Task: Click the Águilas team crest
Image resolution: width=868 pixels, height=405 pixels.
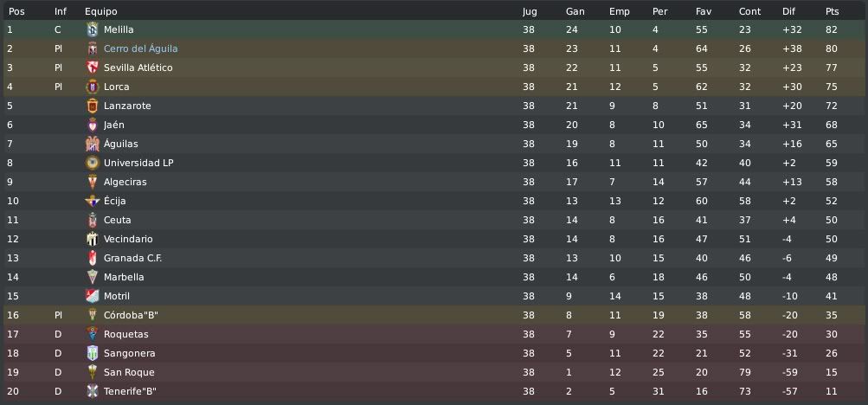Action: tap(93, 144)
